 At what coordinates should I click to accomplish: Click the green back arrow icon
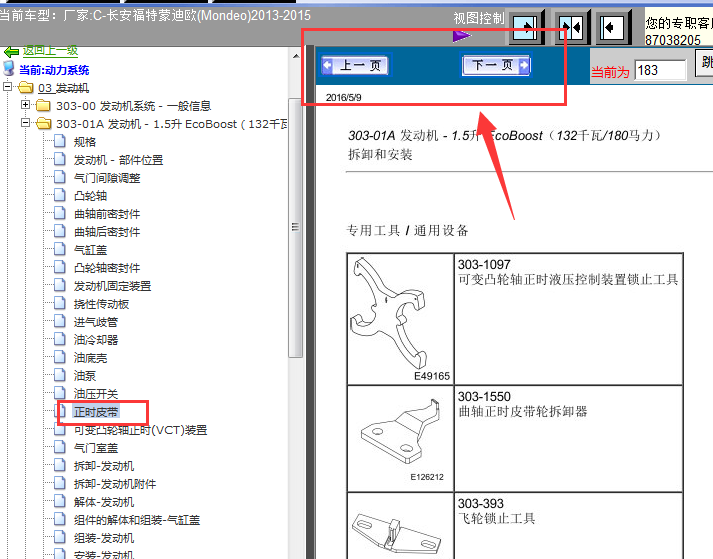[11, 52]
